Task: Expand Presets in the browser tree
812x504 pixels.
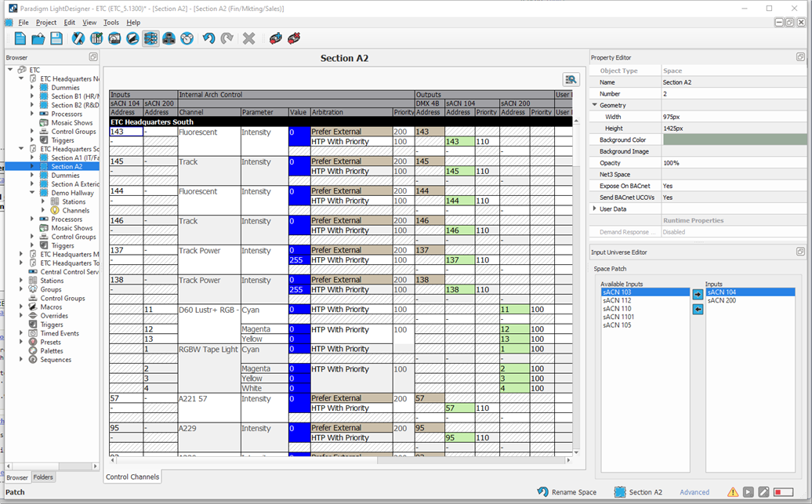Action: pyautogui.click(x=20, y=342)
